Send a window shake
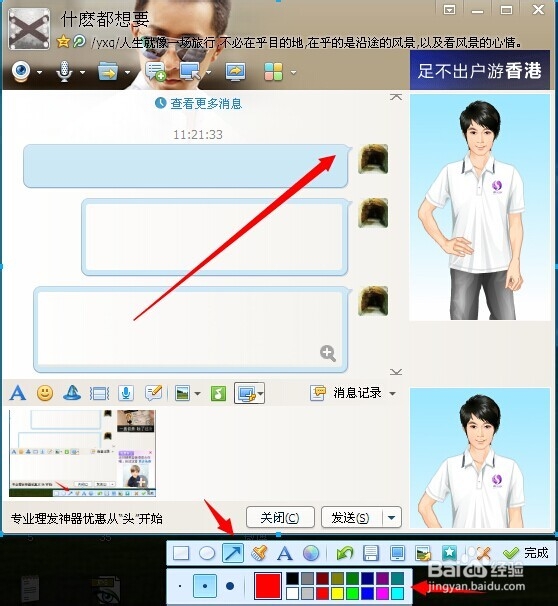Screen dimensions: 558x606 [x=99, y=393]
